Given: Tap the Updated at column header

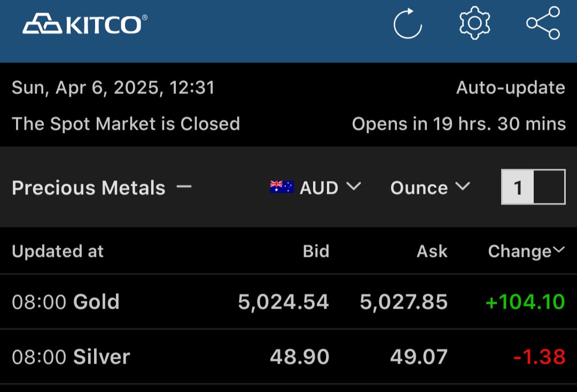Looking at the screenshot, I should point(58,252).
